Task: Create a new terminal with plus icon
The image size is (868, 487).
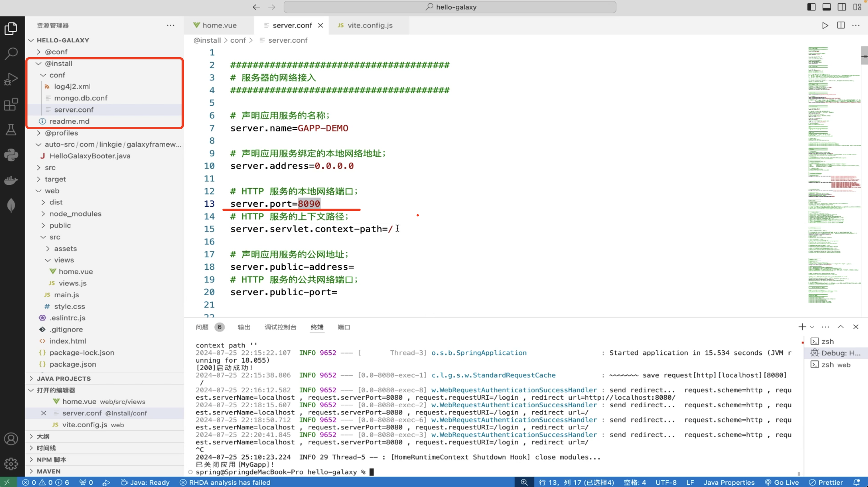Action: click(x=802, y=327)
